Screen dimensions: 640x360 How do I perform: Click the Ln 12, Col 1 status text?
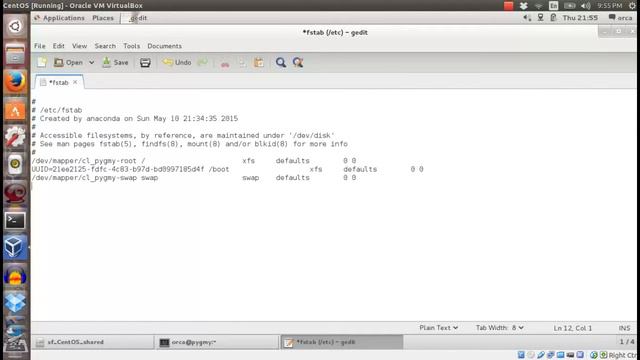coord(573,328)
